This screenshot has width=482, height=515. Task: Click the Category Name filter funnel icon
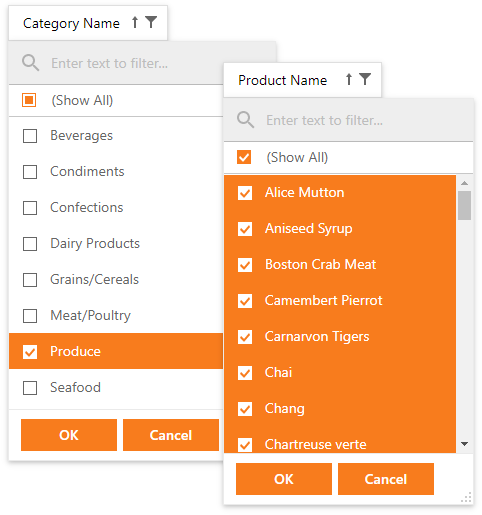point(151,22)
